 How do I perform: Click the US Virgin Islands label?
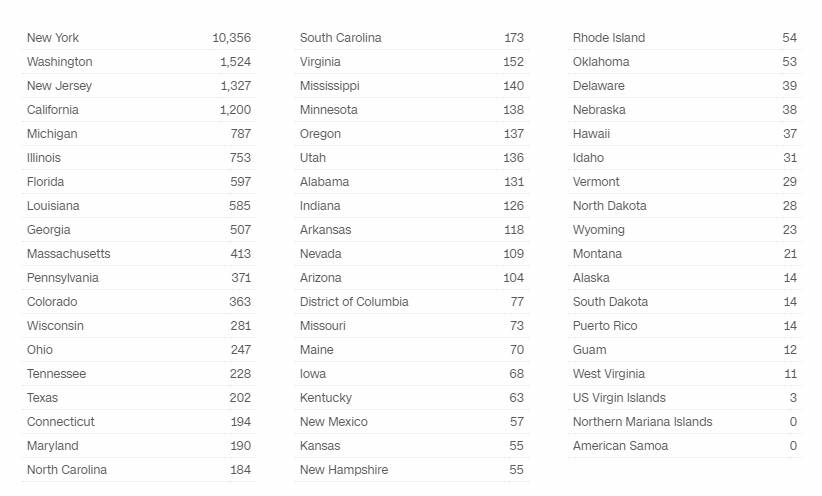[x=619, y=398]
